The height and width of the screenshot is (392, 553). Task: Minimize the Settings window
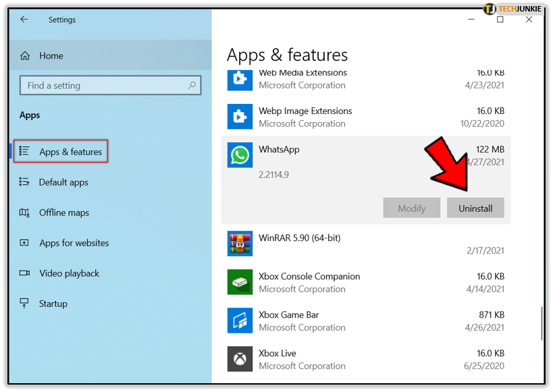471,20
